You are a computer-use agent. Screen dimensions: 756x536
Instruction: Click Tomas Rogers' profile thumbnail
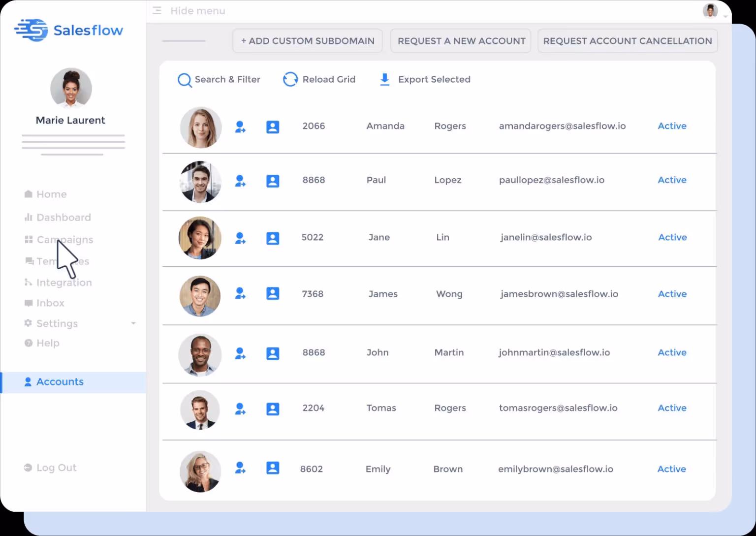point(200,410)
